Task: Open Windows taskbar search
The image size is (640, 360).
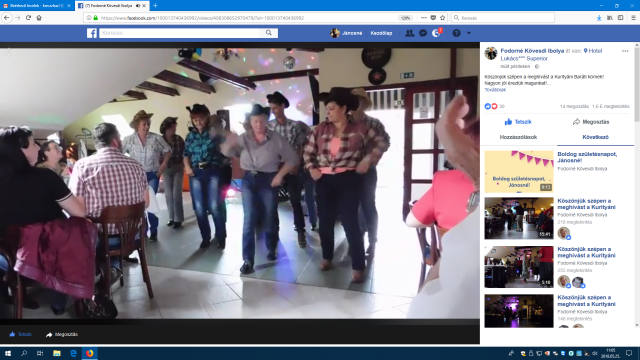Action: tap(24, 353)
